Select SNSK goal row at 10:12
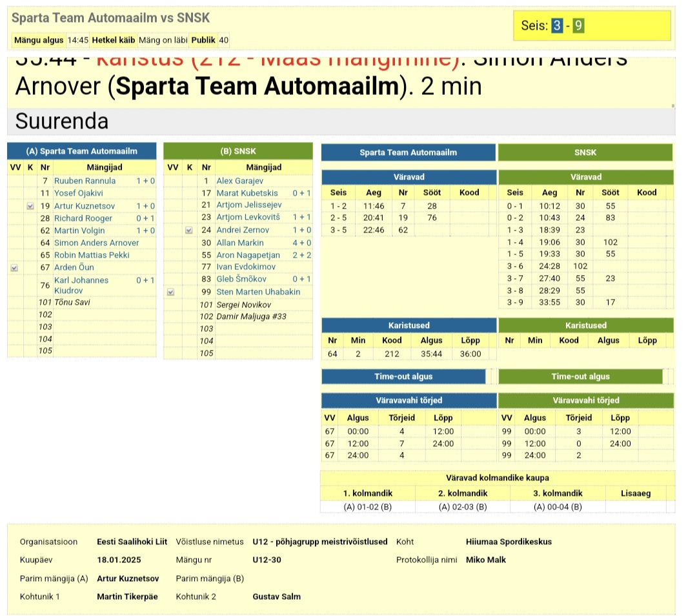 click(x=586, y=207)
